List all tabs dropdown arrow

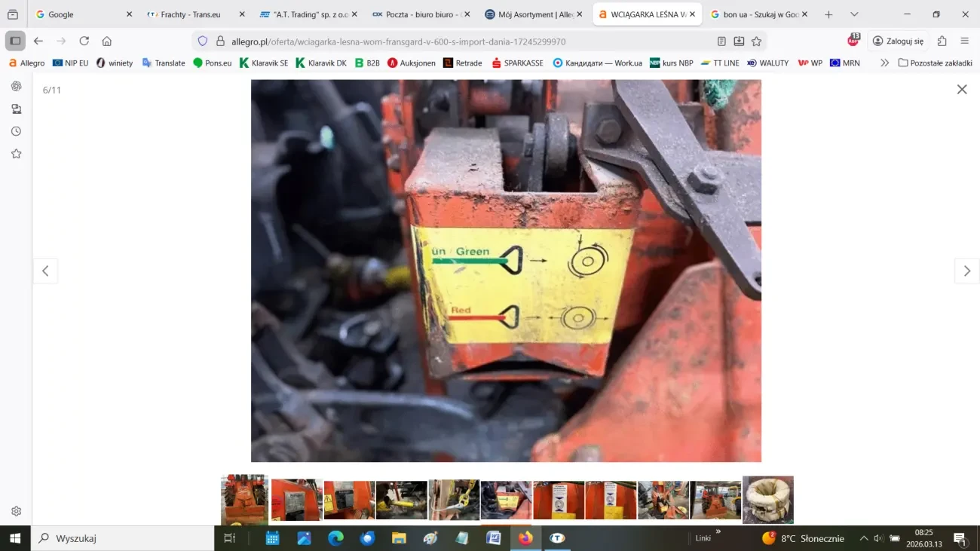click(x=854, y=14)
